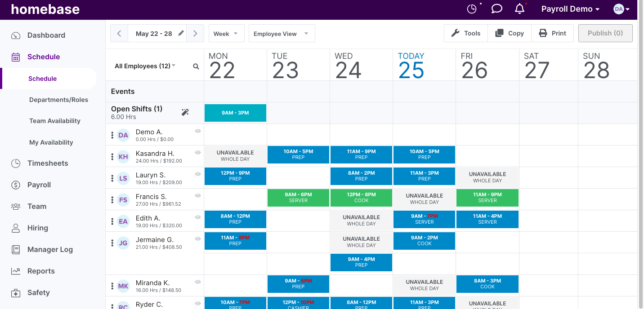Toggle the eye icon for Francis S.
The width and height of the screenshot is (644, 309).
tap(197, 195)
